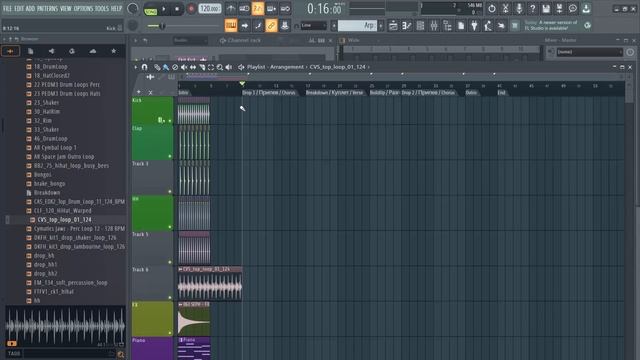
Task: Click the download content library icon
Action: click(586, 9)
